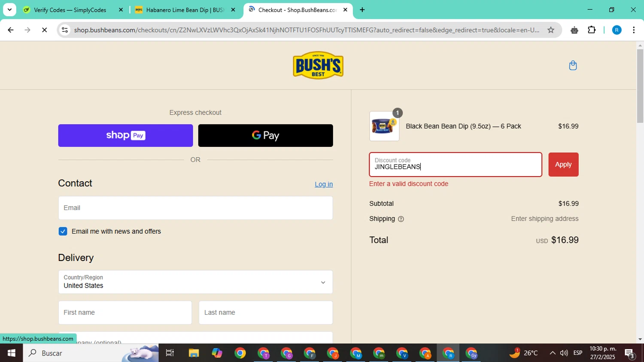
Task: Open the Windows Start menu
Action: pos(11,353)
